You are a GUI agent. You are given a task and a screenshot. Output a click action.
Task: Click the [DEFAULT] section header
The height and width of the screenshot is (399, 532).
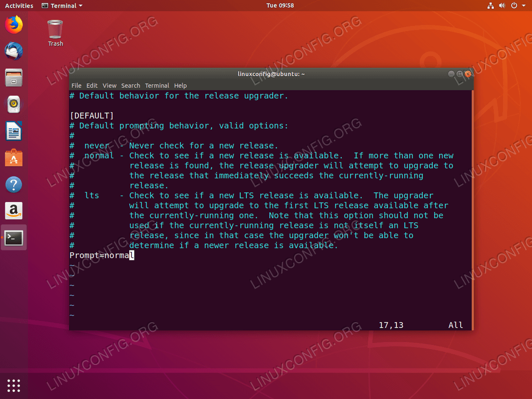[x=92, y=116]
